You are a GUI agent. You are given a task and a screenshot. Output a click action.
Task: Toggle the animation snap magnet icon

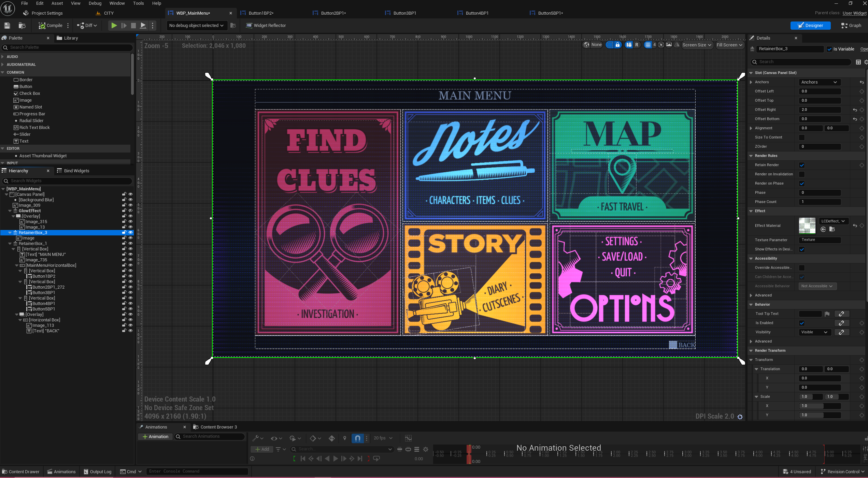pyautogui.click(x=357, y=438)
